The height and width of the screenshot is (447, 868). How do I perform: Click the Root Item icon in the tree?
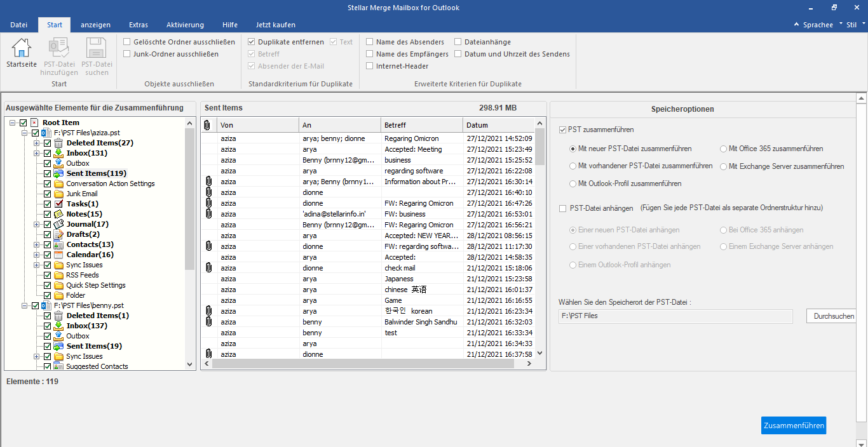[x=34, y=123]
